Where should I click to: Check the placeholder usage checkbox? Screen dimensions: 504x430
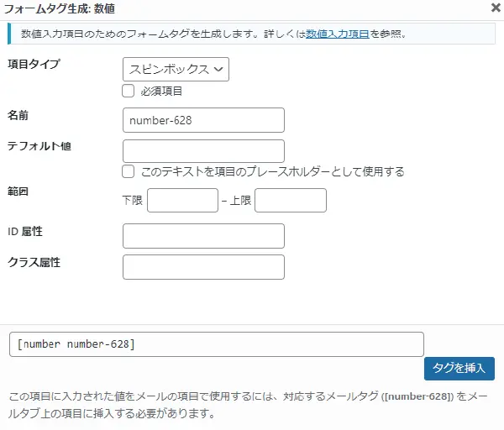point(129,171)
